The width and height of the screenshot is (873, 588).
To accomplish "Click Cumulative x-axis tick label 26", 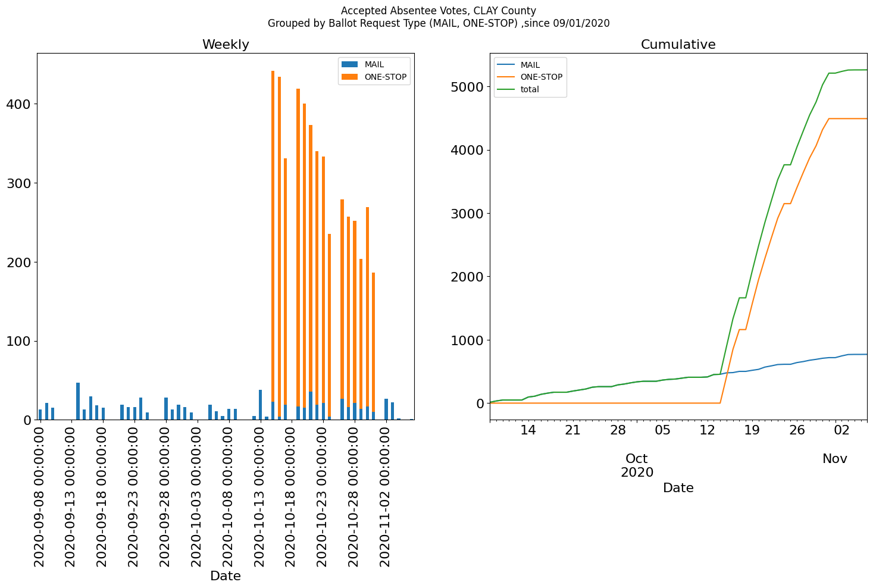I will point(797,430).
